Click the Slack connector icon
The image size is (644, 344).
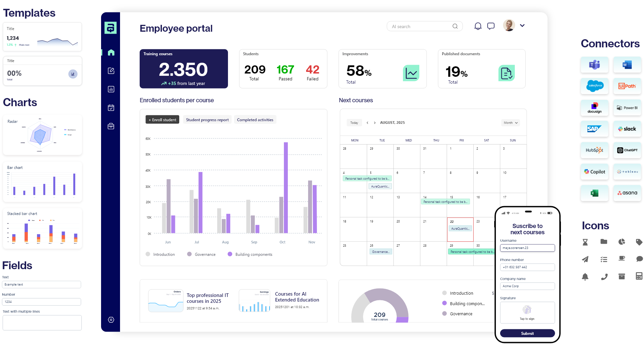(x=627, y=129)
